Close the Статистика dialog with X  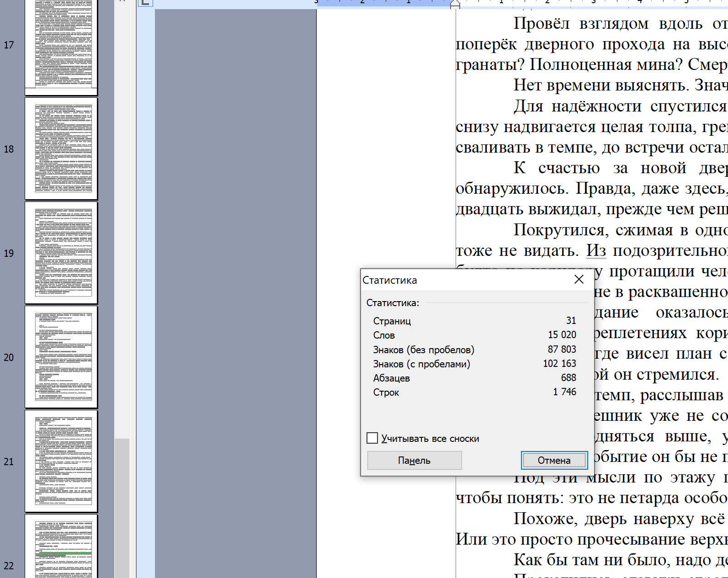pos(579,280)
